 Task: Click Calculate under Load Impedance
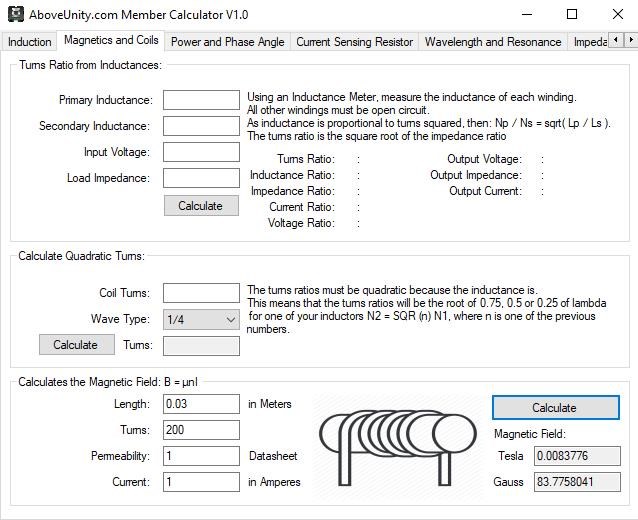click(x=201, y=206)
